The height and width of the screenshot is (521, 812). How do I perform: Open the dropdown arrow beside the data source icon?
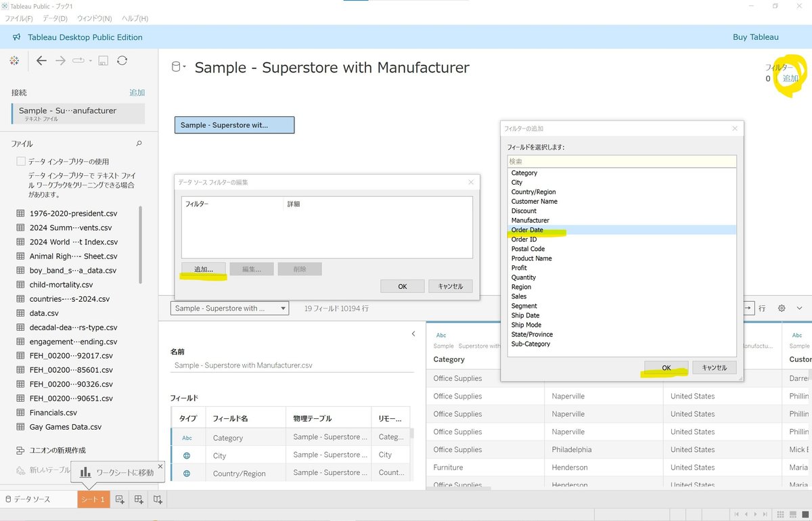(184, 66)
